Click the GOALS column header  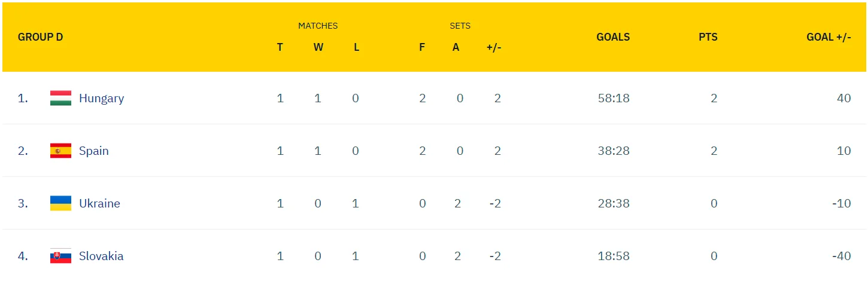613,37
